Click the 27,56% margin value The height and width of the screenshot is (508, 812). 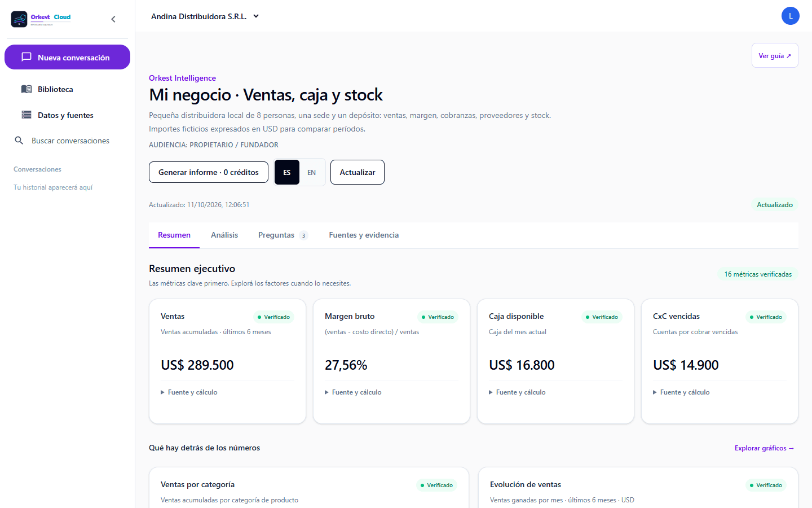(x=346, y=365)
